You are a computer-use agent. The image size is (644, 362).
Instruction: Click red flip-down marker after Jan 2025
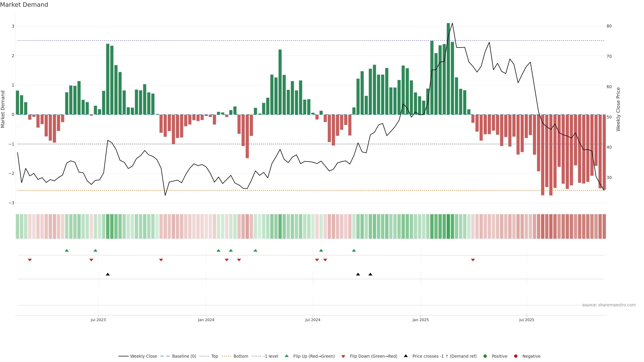click(473, 260)
